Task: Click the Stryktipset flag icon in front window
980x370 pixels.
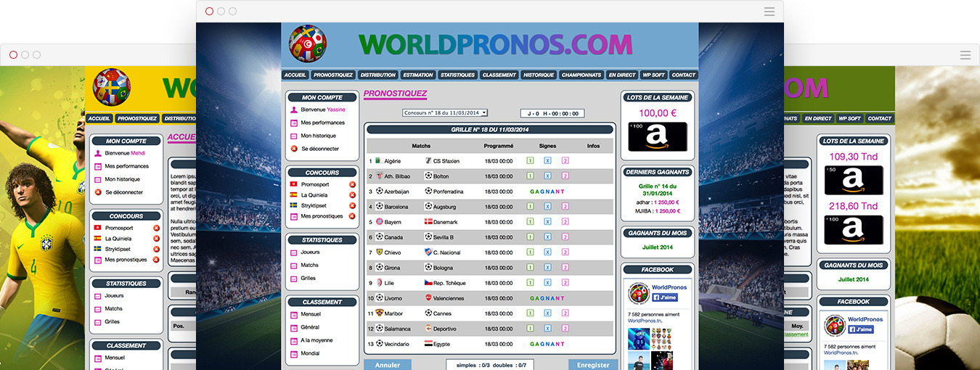Action: pos(294,205)
